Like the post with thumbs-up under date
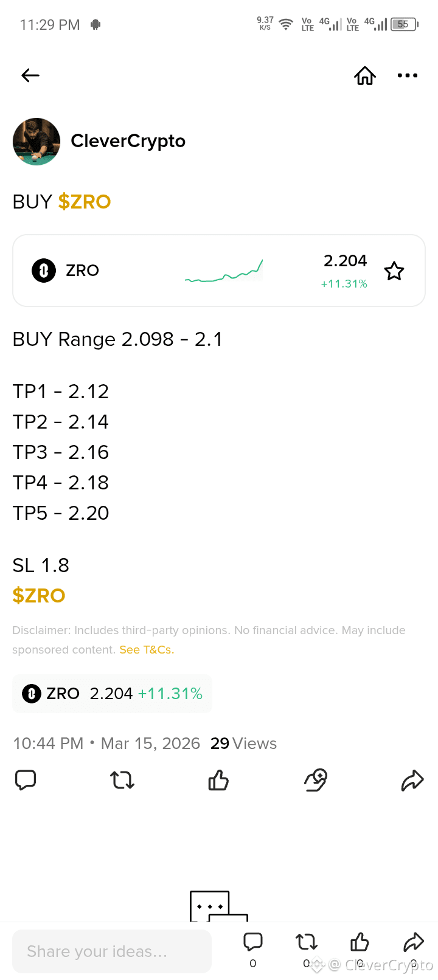Image resolution: width=438 pixels, height=980 pixels. pos(218,780)
